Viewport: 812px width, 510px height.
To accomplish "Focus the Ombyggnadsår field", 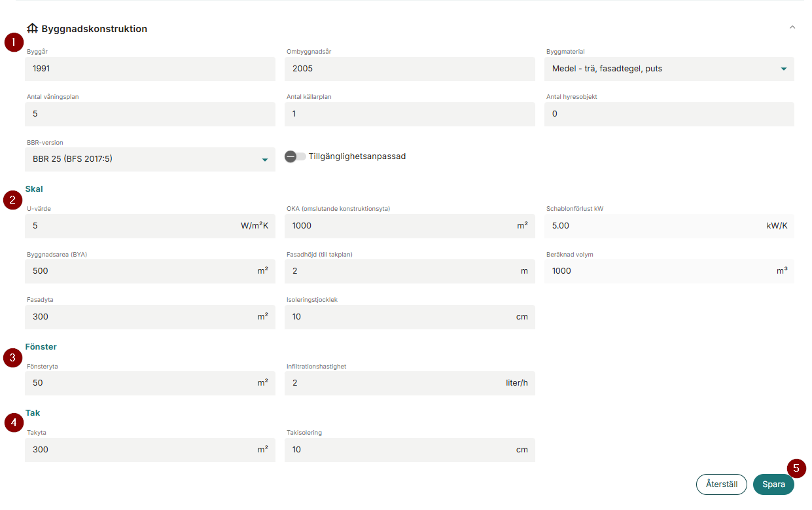I will [x=410, y=69].
